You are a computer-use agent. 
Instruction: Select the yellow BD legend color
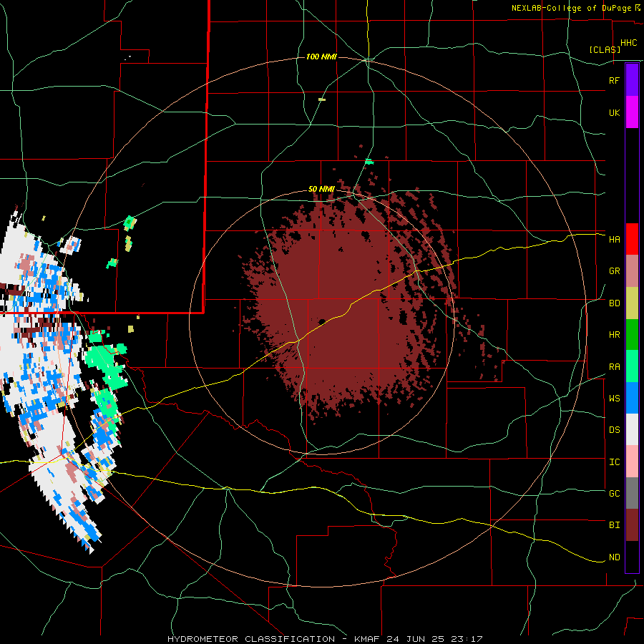click(x=632, y=303)
